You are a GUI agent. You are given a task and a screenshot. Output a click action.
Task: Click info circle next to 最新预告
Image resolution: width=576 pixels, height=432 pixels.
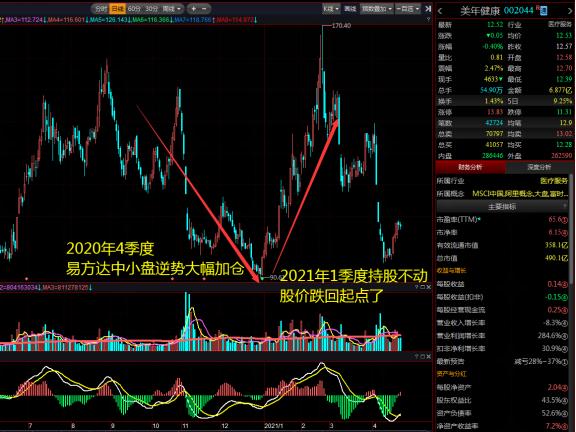(565, 361)
